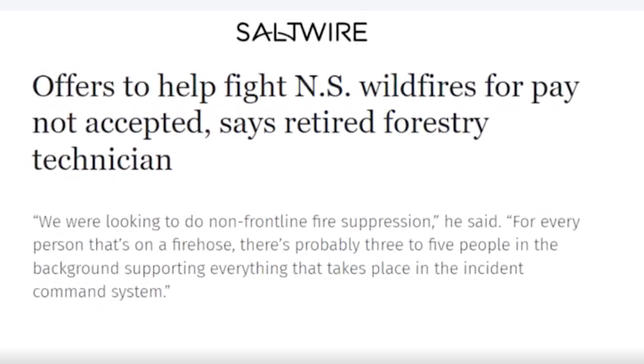
Task: Click "he said" in the quote
Action: (471, 222)
